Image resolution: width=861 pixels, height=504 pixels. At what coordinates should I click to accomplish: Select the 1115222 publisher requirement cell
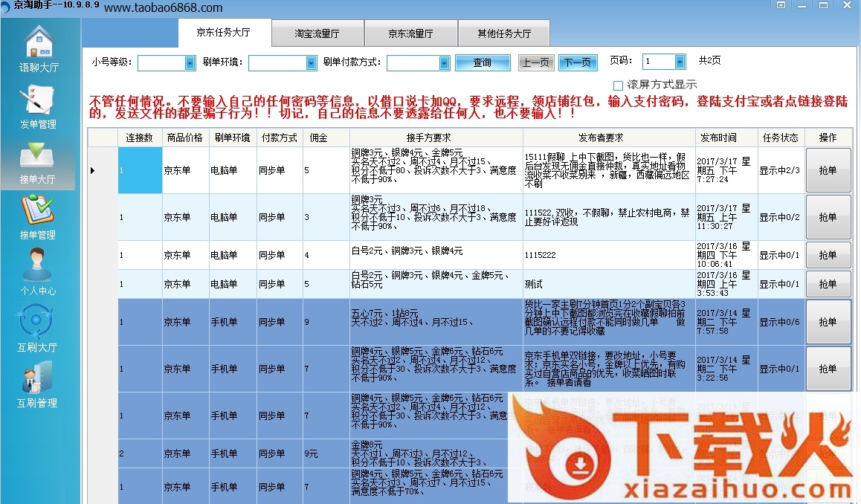pyautogui.click(x=608, y=255)
